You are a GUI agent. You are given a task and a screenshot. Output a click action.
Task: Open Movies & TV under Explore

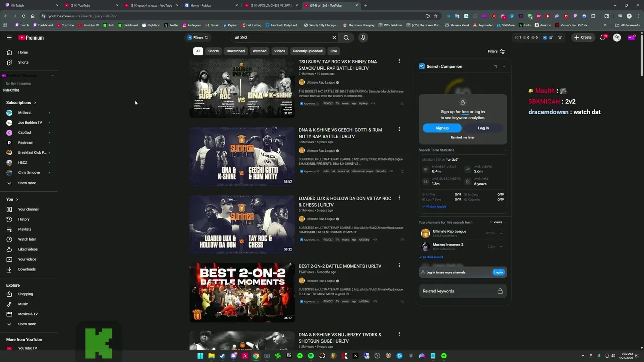[x=29, y=314]
